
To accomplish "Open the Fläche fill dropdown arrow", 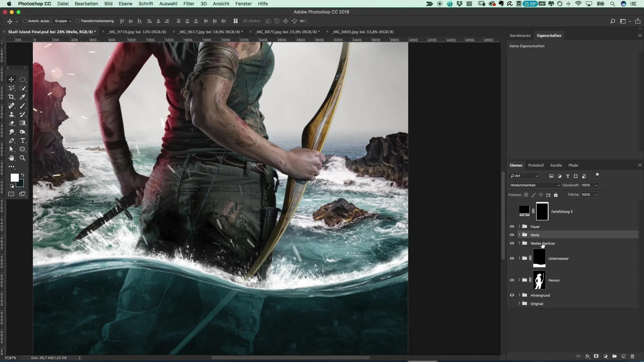I will (596, 194).
